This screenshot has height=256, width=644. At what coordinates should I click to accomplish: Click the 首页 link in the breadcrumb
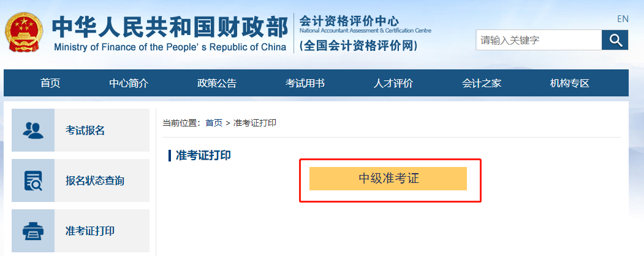tap(214, 123)
